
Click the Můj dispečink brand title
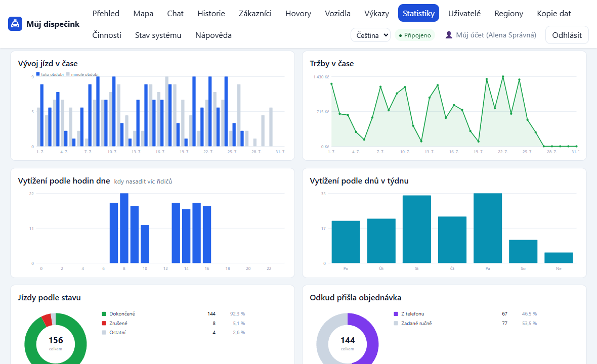pyautogui.click(x=53, y=24)
